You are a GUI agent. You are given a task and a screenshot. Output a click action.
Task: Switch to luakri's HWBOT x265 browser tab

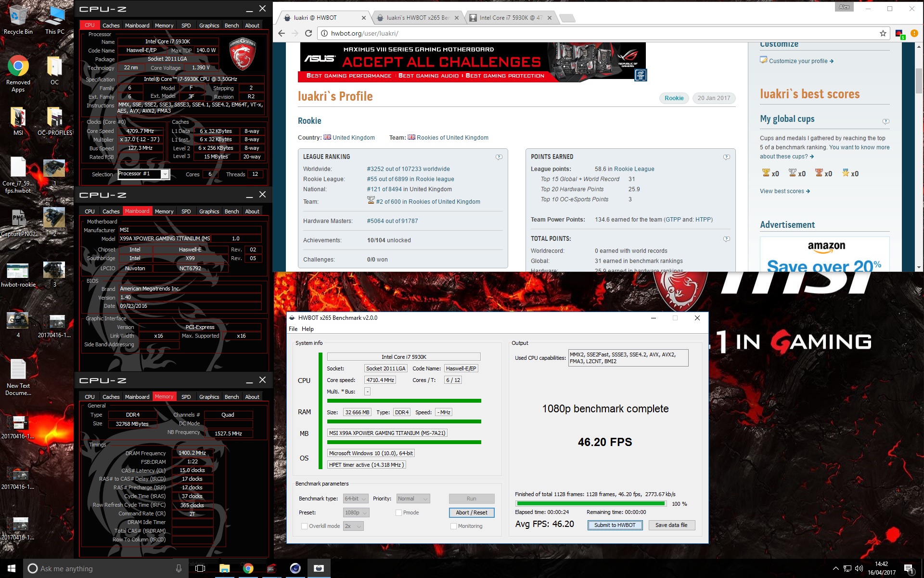point(417,18)
